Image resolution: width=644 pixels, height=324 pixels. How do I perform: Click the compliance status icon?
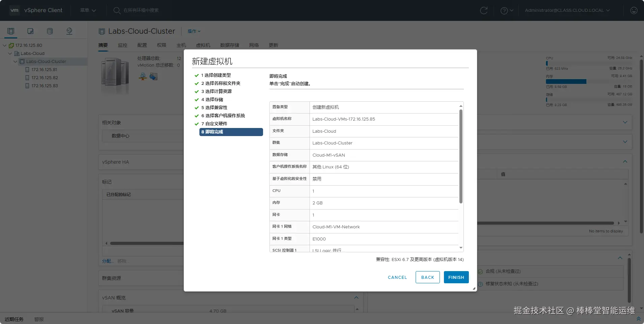[480, 271]
